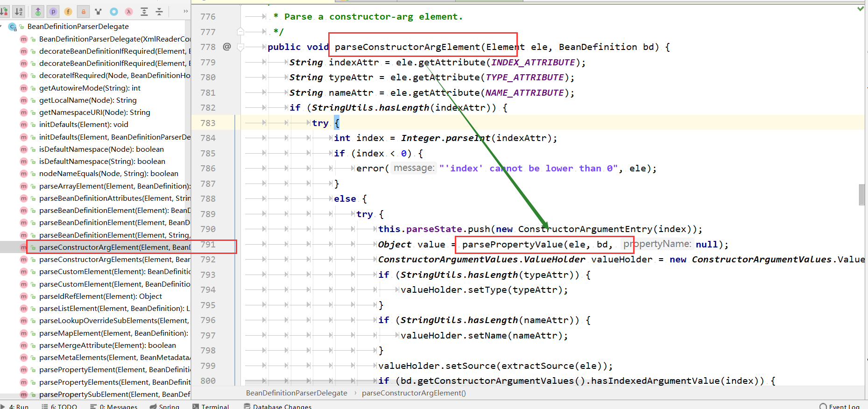Image resolution: width=868 pixels, height=409 pixels.
Task: Click NAME_ATTRIBUTE constant on line 781
Action: click(524, 92)
